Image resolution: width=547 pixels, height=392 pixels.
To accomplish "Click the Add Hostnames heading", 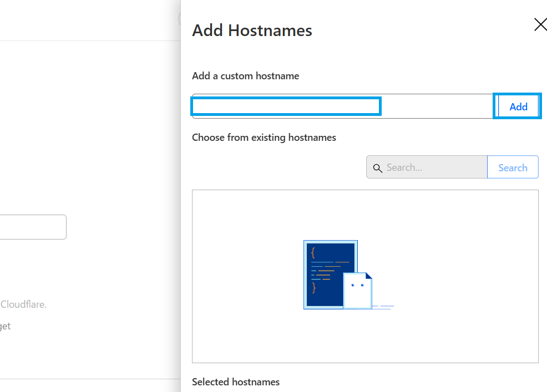I will pyautogui.click(x=252, y=30).
